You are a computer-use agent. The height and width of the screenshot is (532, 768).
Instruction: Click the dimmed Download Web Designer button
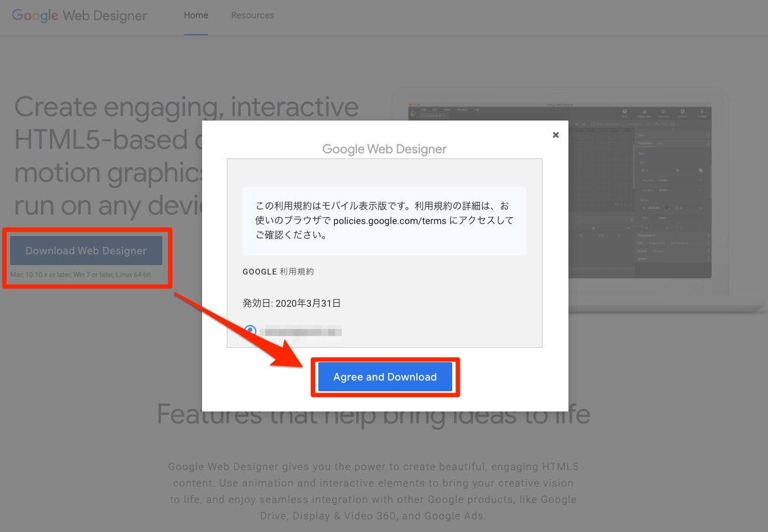(x=86, y=251)
